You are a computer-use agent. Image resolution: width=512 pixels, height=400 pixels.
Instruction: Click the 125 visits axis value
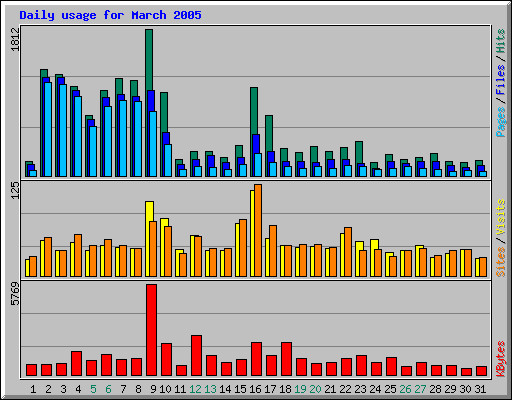coord(15,190)
